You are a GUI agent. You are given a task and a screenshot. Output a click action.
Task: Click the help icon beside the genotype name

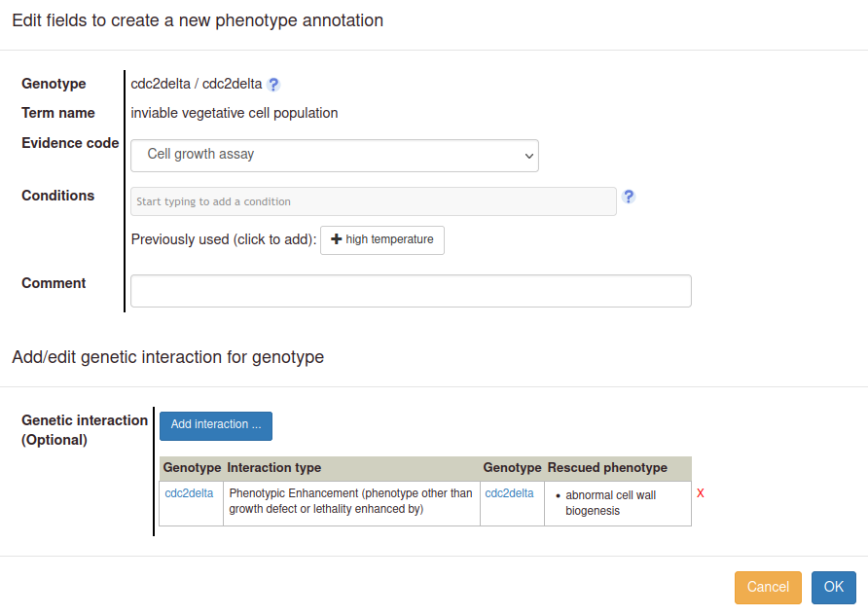[273, 85]
